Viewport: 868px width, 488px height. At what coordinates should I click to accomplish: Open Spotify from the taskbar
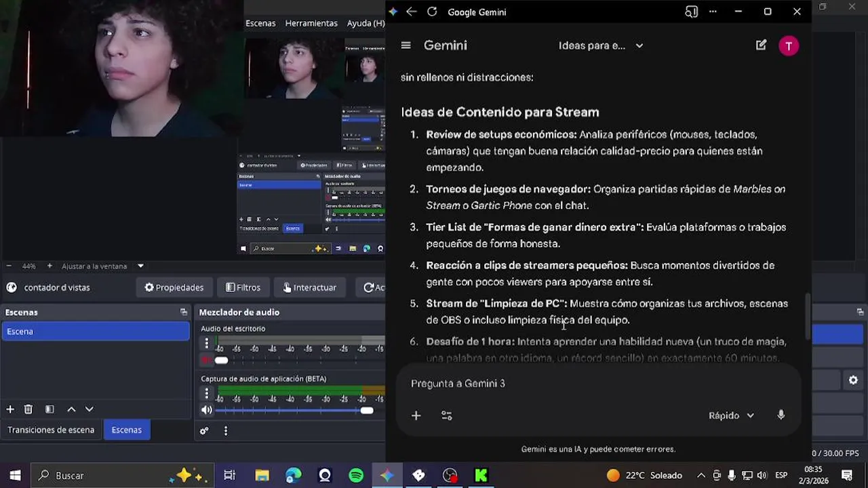coord(356,476)
